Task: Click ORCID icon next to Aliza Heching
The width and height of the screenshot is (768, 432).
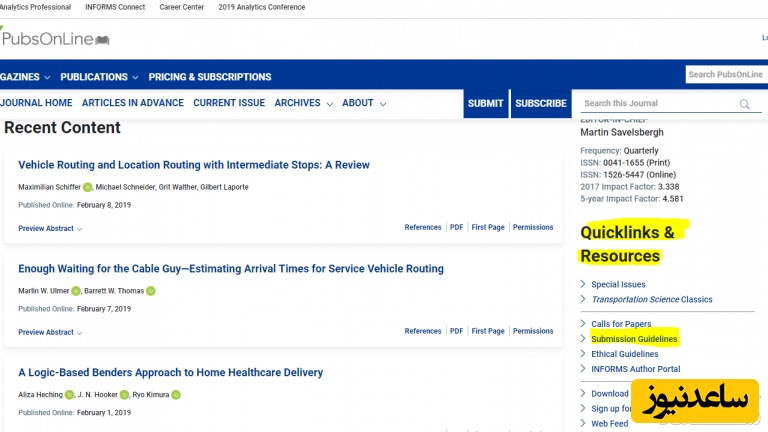Action: click(69, 395)
